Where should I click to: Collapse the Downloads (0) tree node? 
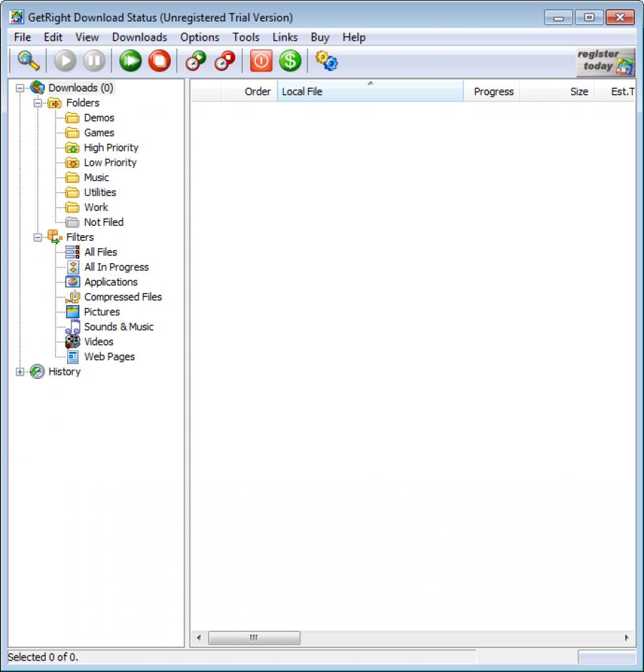(20, 88)
